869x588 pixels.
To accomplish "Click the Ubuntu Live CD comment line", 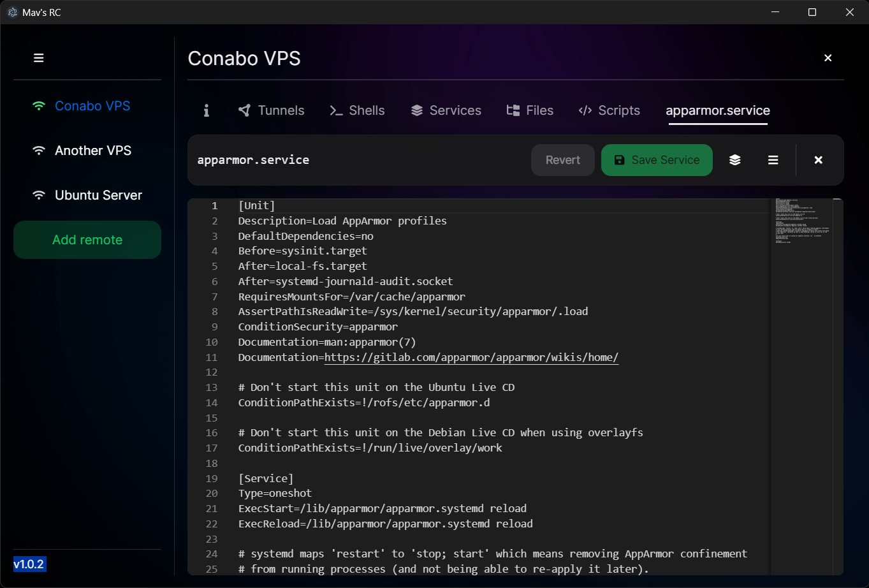I will click(376, 387).
